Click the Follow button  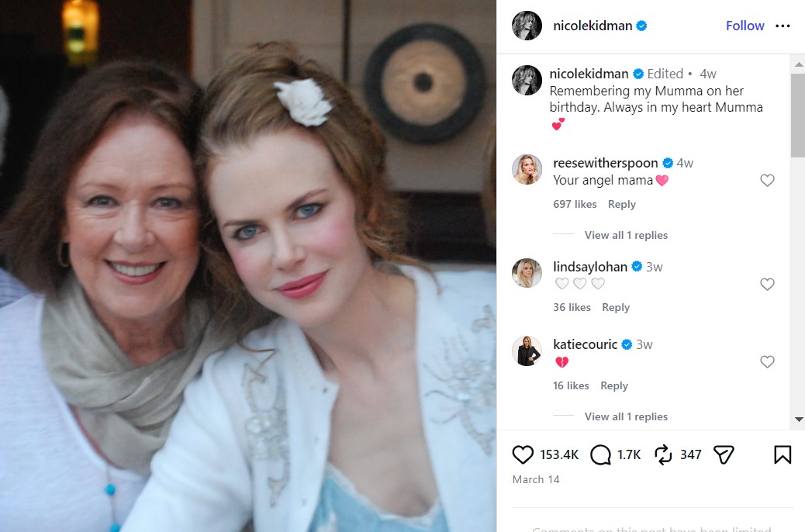coord(745,26)
